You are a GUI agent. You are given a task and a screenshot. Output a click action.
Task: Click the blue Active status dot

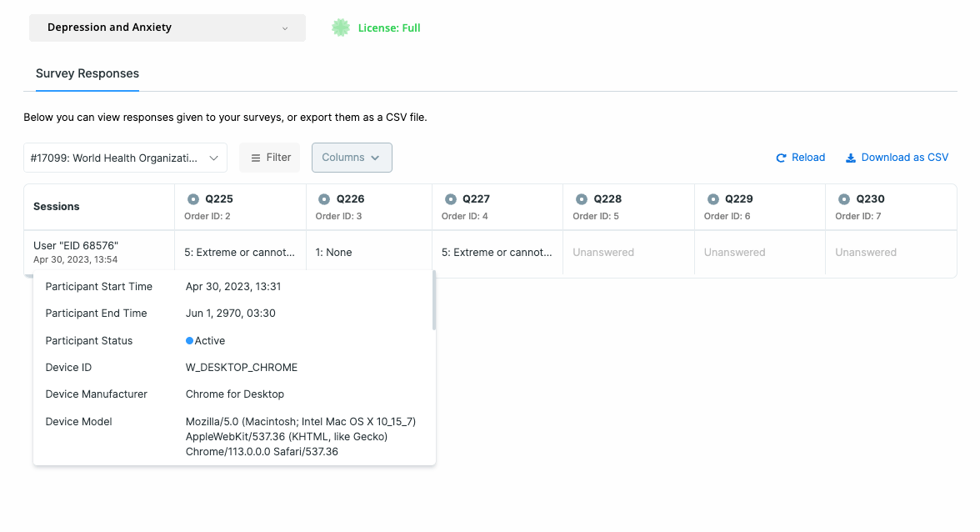pyautogui.click(x=190, y=340)
